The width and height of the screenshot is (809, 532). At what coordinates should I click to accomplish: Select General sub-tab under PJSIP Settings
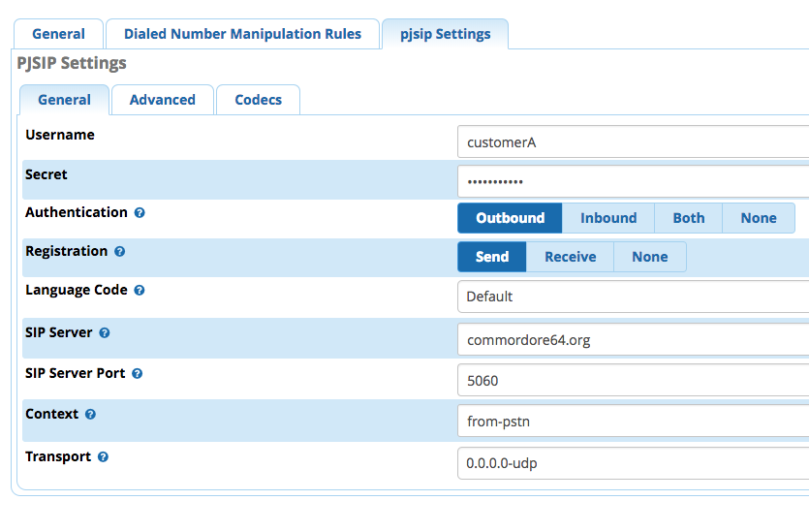tap(65, 100)
